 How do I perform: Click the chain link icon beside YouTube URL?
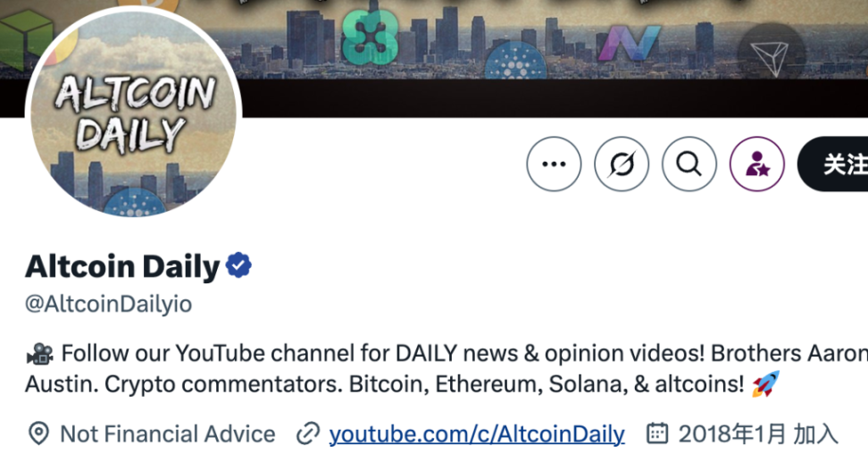308,433
